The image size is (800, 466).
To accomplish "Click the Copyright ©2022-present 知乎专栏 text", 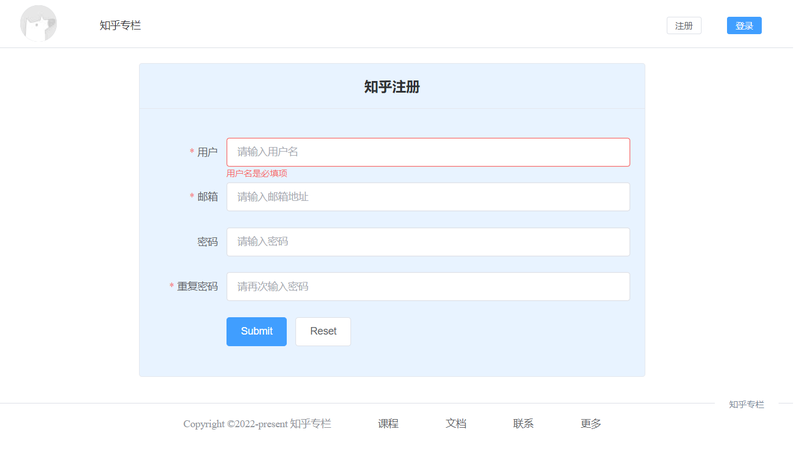I will tap(257, 424).
